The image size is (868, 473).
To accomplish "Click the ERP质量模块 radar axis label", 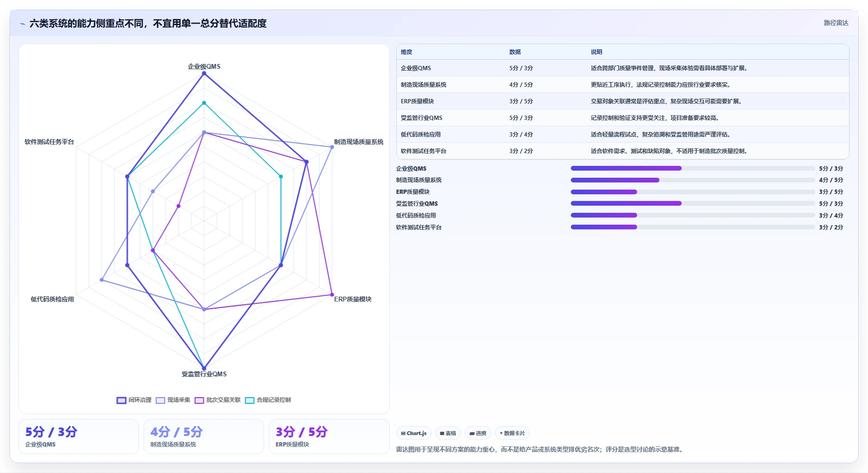I will pos(353,299).
